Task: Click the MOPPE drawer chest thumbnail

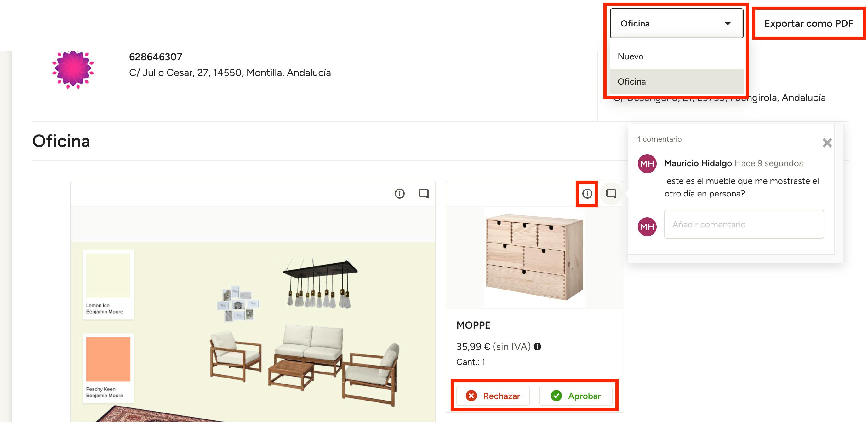Action: pyautogui.click(x=534, y=257)
